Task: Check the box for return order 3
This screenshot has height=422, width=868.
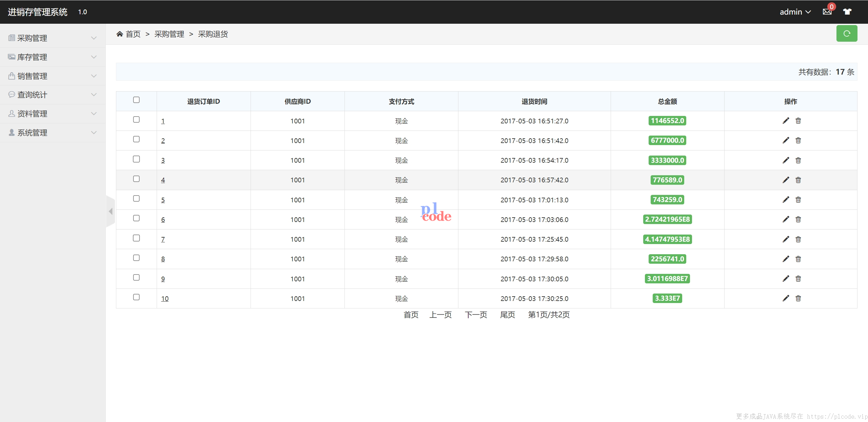Action: pos(136,159)
